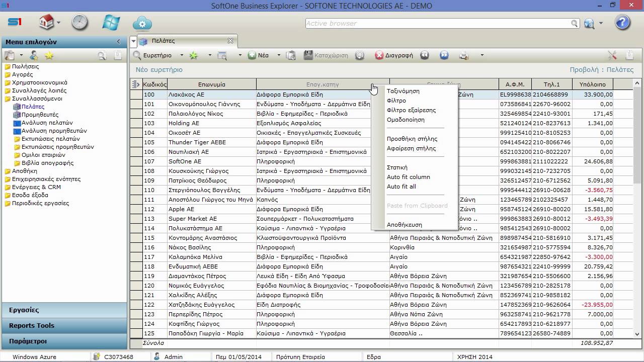Choose Ταξινόμηση from the context menu

click(403, 91)
